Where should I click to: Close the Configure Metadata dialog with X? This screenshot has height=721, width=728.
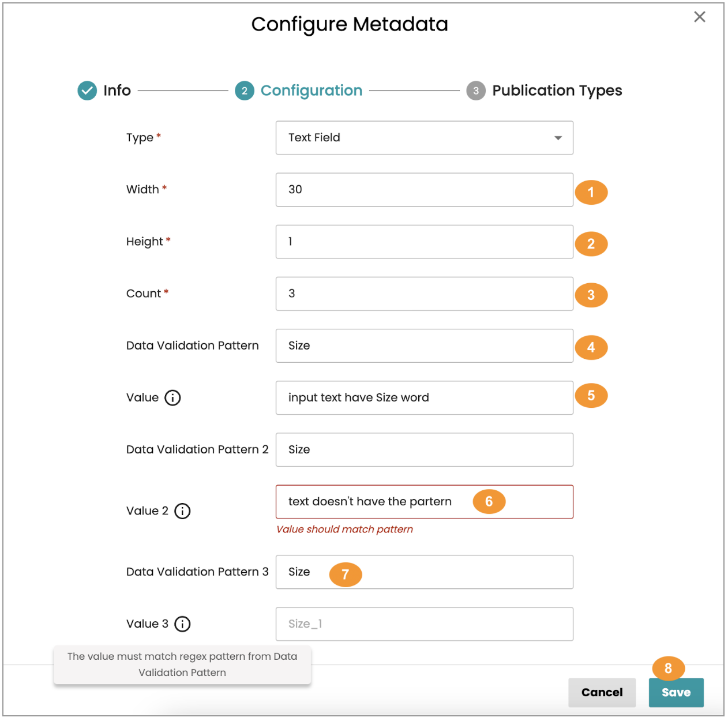point(699,17)
